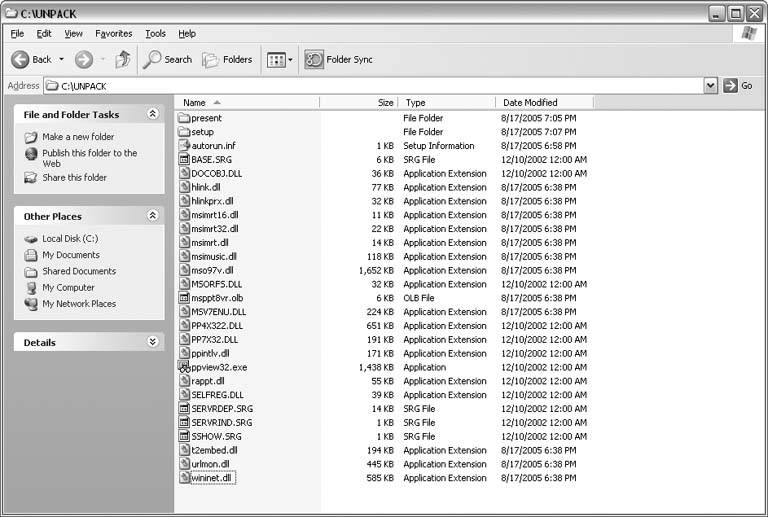Sort by Date Modified column header
768x517 pixels.
tap(530, 103)
